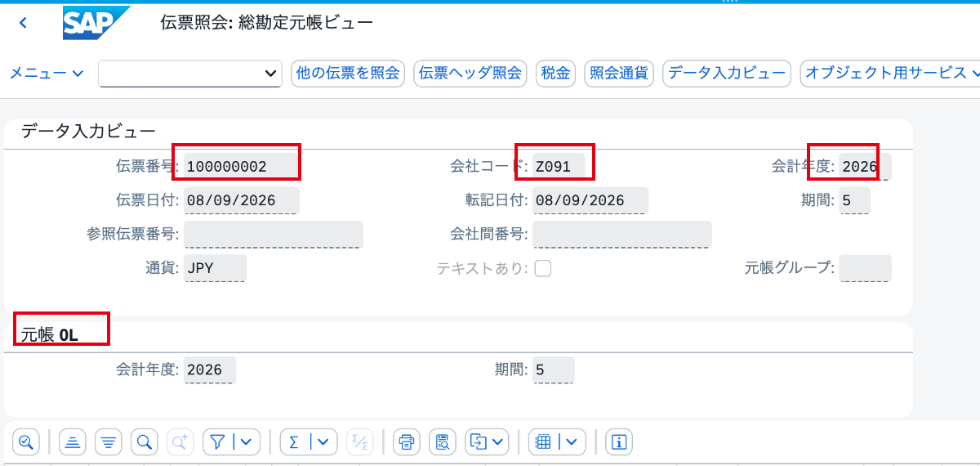Screen dimensions: 980x466
Task: Sort ascending using the toolbar icon
Action: (x=73, y=442)
